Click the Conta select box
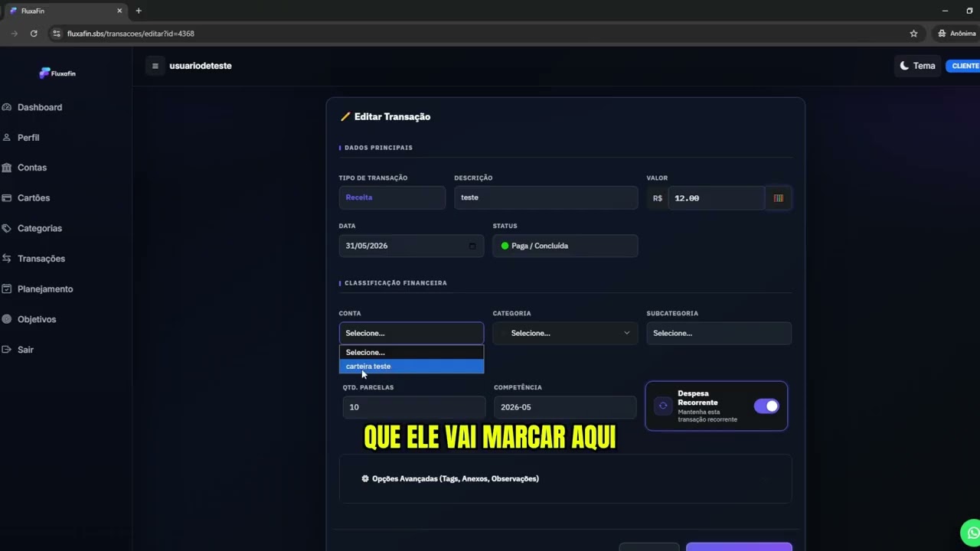The width and height of the screenshot is (980, 551). tap(411, 333)
